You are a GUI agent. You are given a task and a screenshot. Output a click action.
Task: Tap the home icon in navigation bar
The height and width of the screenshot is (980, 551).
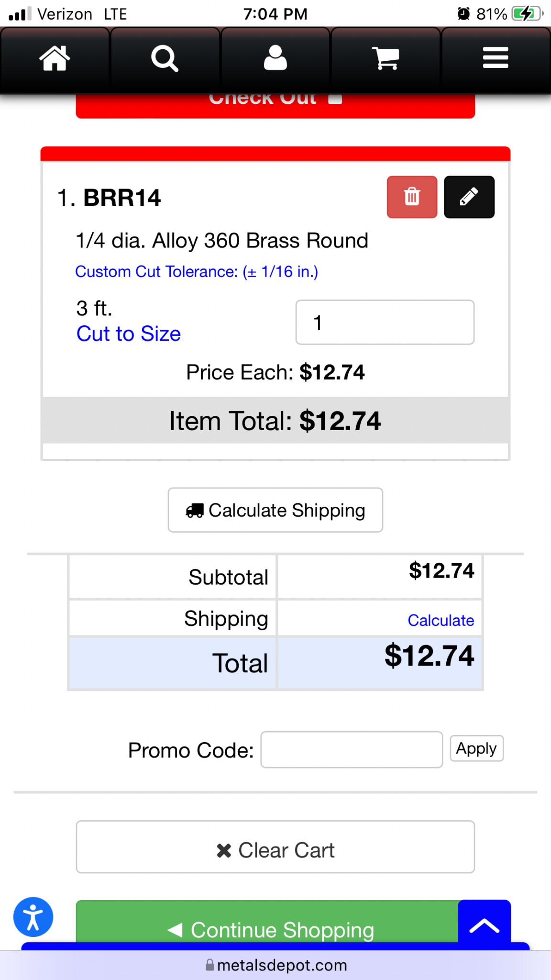click(55, 58)
